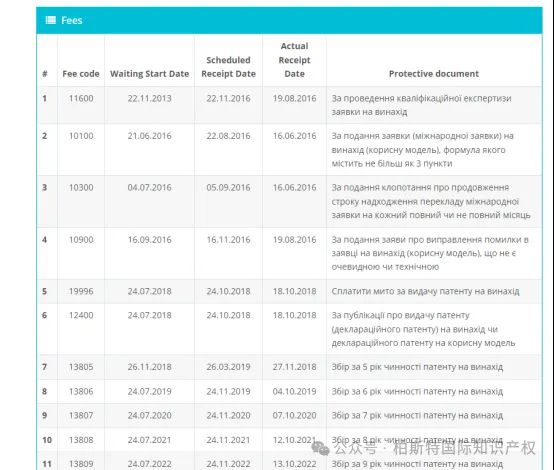This screenshot has height=470, width=554.
Task: Click row 1 description about кваліфікаційної експертизи
Action: point(421,105)
